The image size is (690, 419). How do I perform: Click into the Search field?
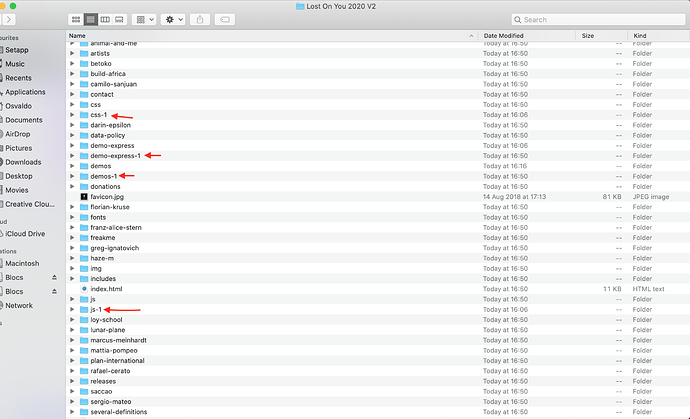click(x=600, y=19)
